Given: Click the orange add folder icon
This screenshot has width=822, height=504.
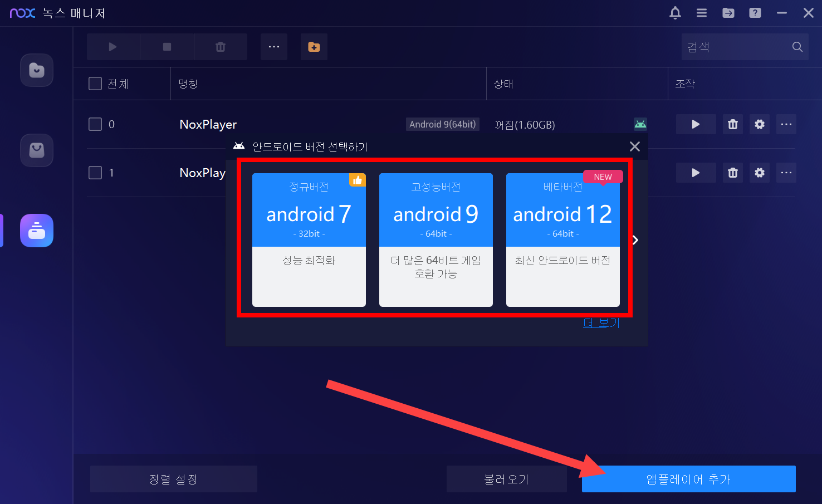Looking at the screenshot, I should tap(314, 47).
